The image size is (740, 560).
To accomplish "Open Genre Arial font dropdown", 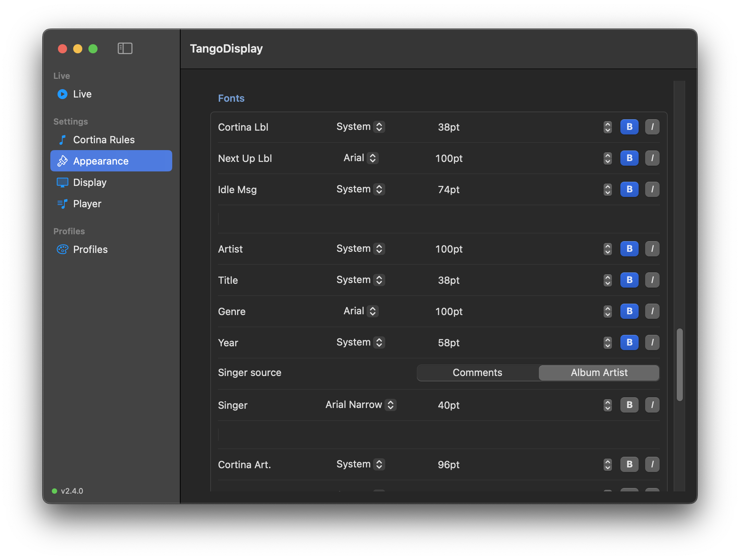I will 360,311.
